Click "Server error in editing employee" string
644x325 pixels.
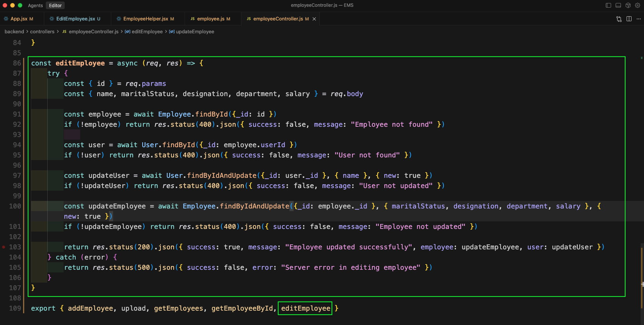coord(351,267)
